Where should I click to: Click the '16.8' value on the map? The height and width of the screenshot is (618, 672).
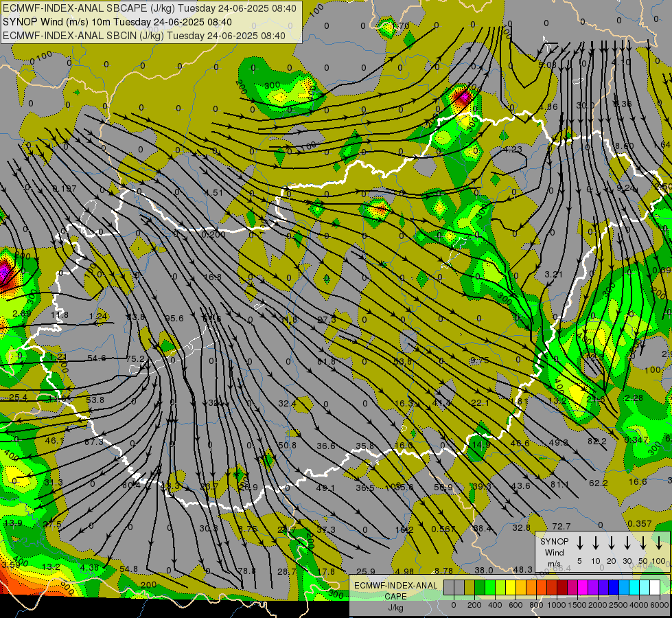point(213,277)
